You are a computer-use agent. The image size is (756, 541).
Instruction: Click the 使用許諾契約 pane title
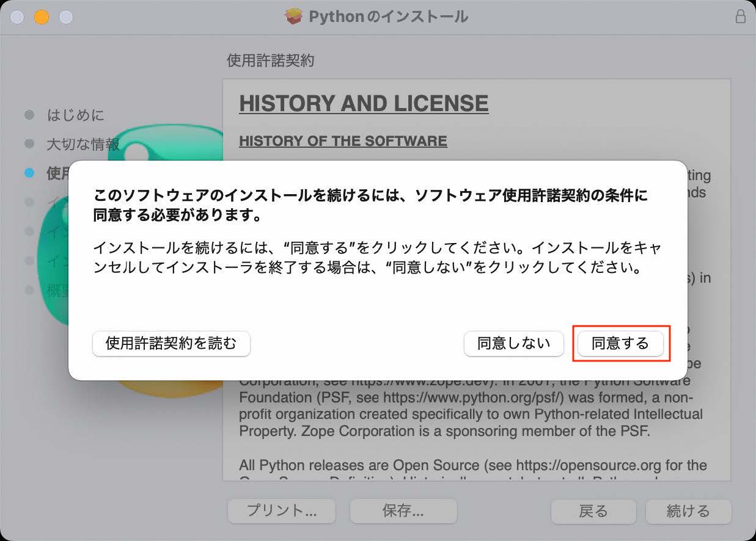click(270, 60)
